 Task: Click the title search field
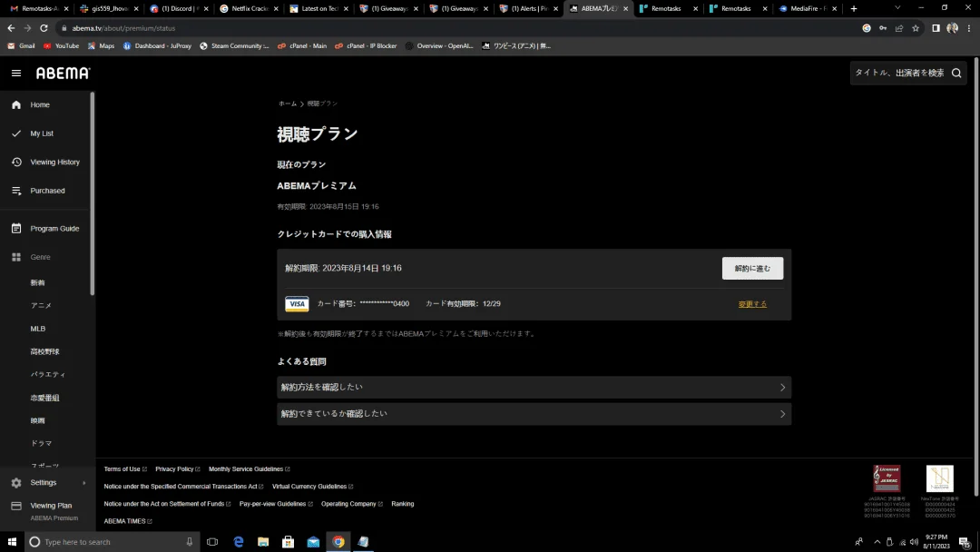click(x=900, y=74)
